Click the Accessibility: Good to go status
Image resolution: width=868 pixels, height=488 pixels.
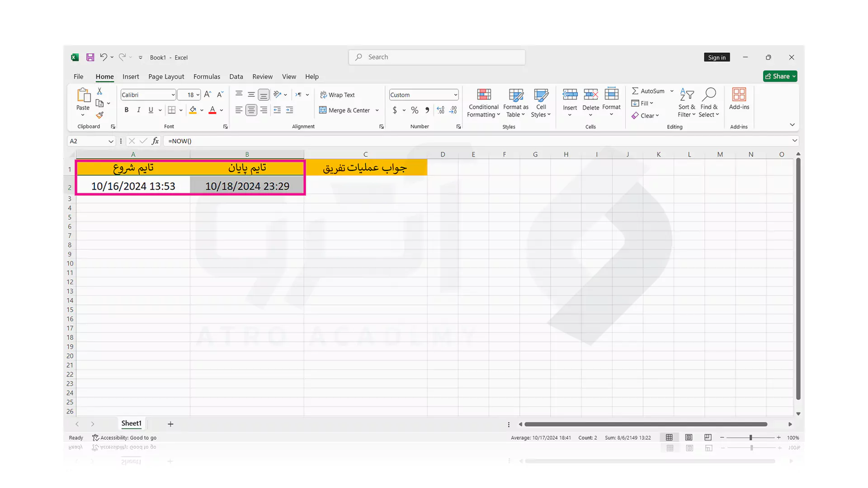124,437
